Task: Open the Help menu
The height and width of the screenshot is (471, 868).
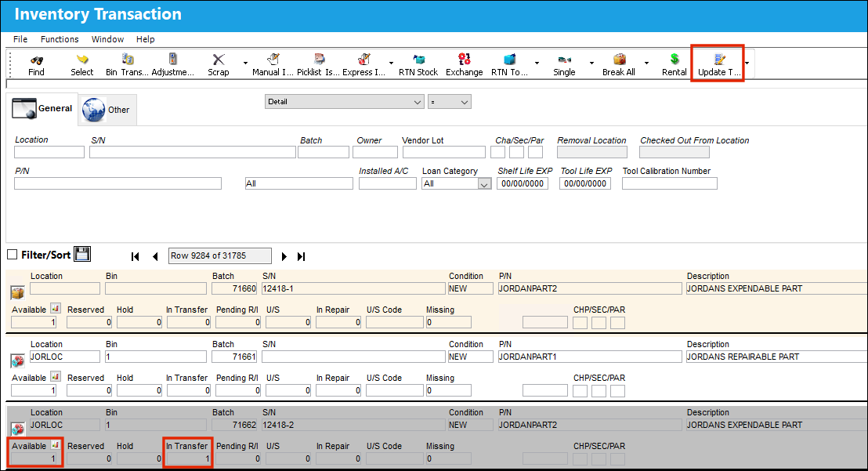Action: [x=146, y=39]
